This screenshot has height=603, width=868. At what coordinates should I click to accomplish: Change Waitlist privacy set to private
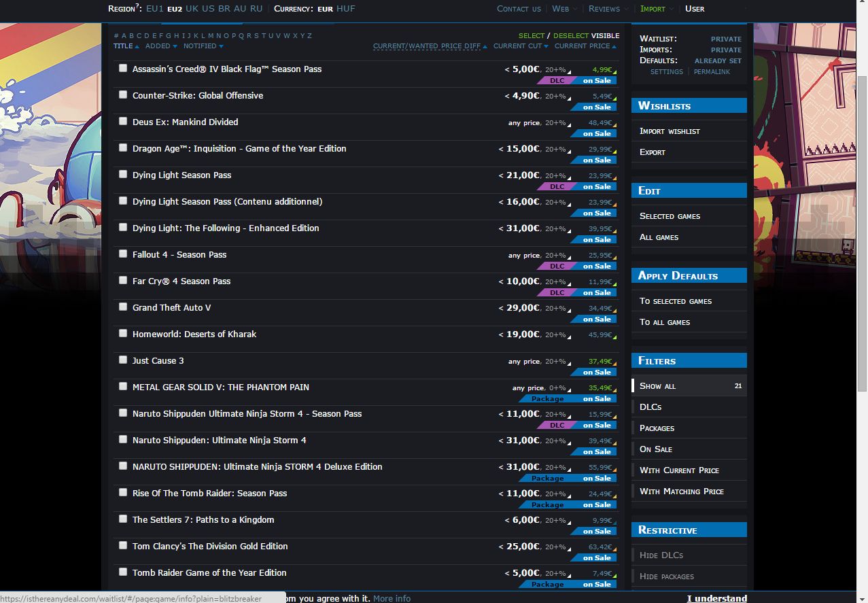[x=726, y=39]
